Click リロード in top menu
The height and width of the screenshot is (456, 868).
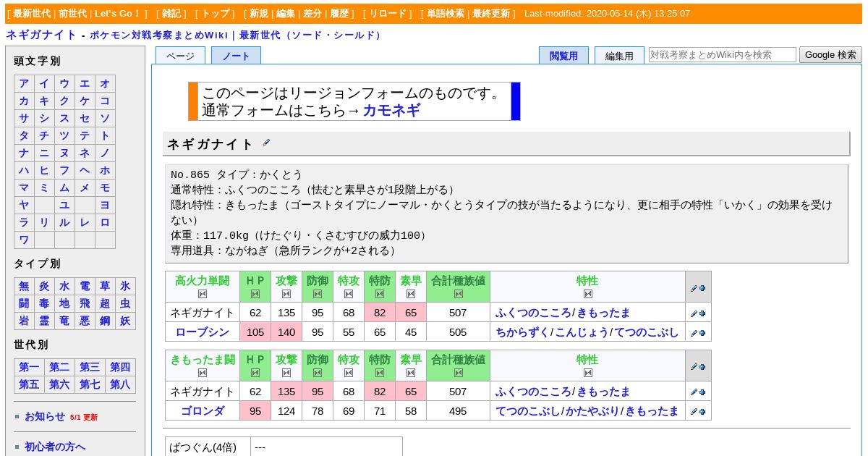[x=388, y=14]
